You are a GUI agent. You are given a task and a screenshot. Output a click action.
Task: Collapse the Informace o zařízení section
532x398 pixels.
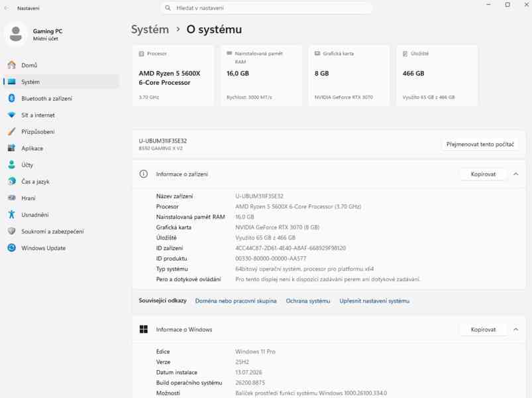click(515, 174)
